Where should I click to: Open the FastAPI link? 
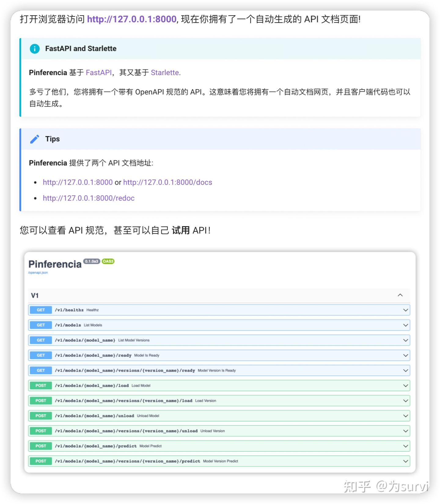99,73
